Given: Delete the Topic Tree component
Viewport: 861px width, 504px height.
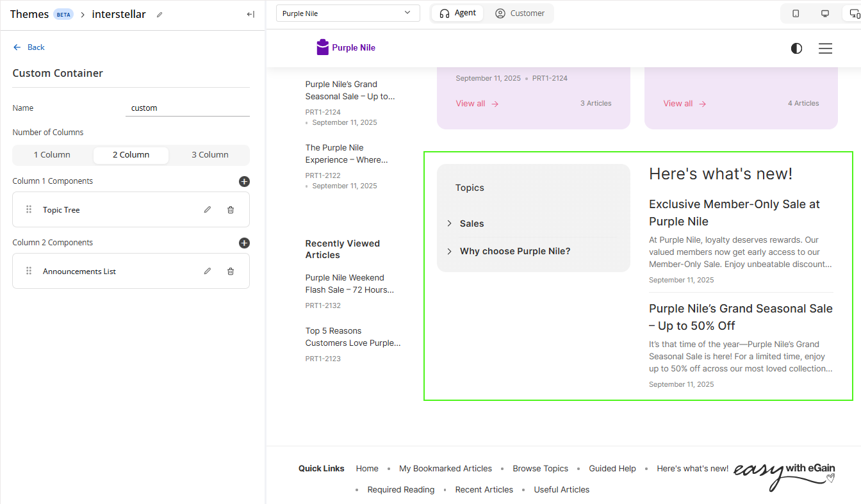Looking at the screenshot, I should 231,210.
